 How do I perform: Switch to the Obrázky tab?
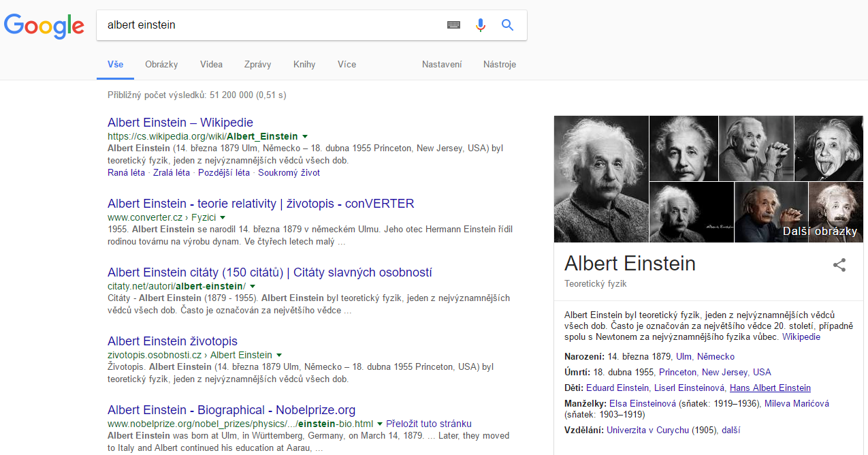pos(161,65)
